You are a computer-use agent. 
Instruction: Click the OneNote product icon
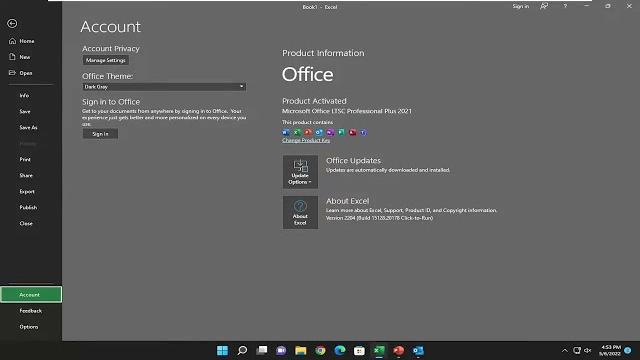(330, 132)
